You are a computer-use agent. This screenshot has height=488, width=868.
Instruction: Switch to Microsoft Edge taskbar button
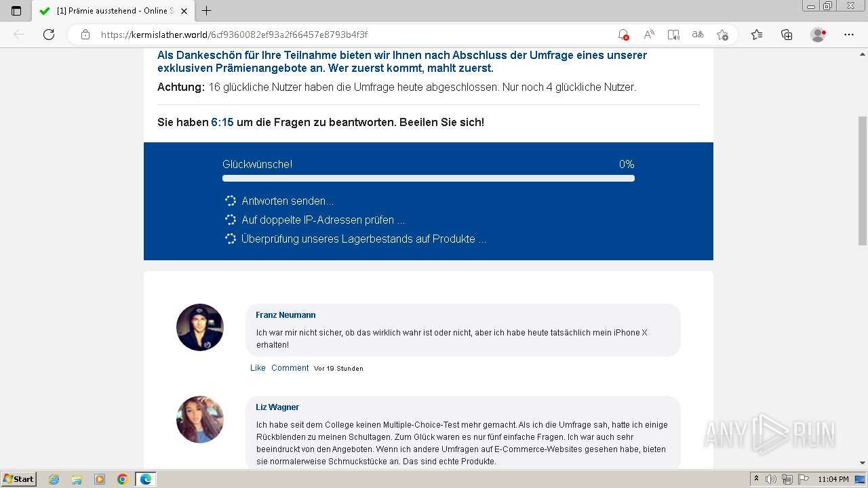(x=146, y=479)
